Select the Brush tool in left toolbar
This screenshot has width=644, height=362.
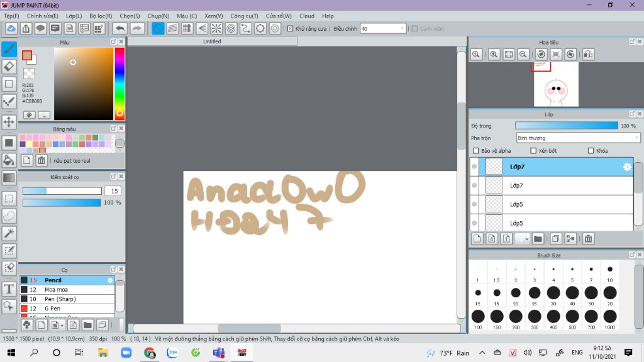point(9,49)
